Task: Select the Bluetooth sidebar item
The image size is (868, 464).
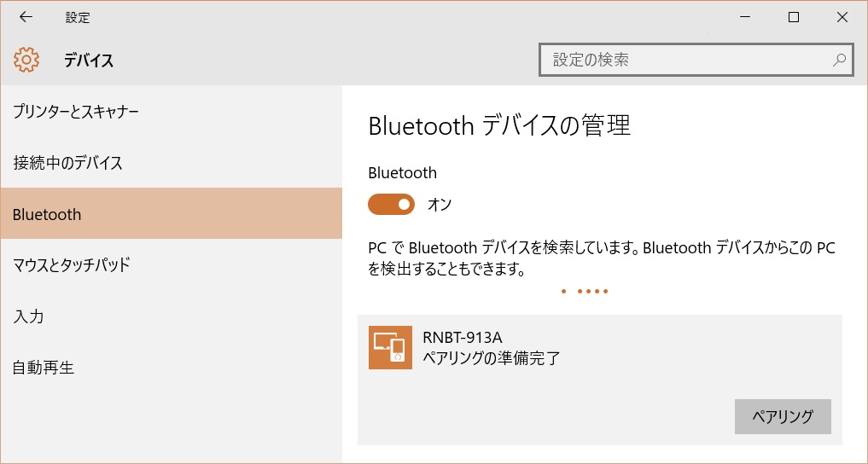Action: (x=172, y=214)
